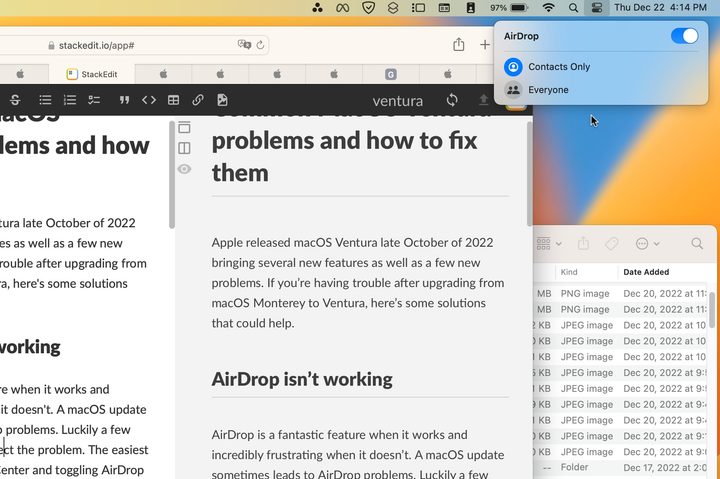The height and width of the screenshot is (479, 720).
Task: Select the Dec 17, 2022 date cell
Action: pos(665,468)
